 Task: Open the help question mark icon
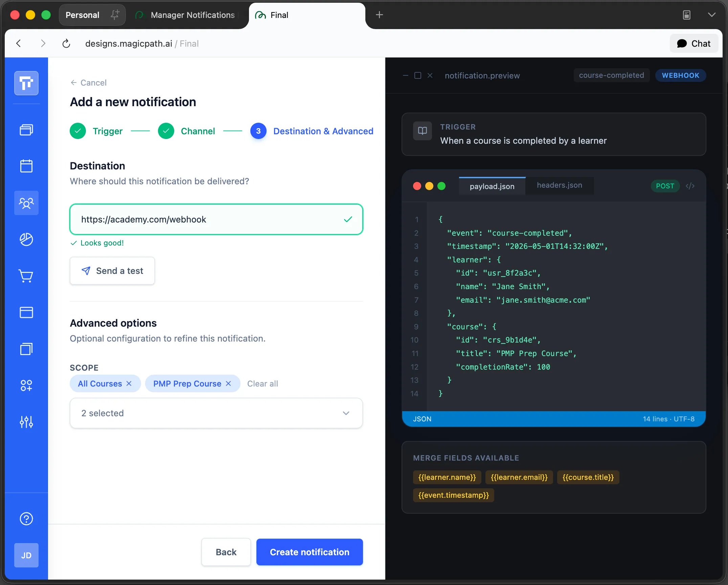pyautogui.click(x=26, y=519)
